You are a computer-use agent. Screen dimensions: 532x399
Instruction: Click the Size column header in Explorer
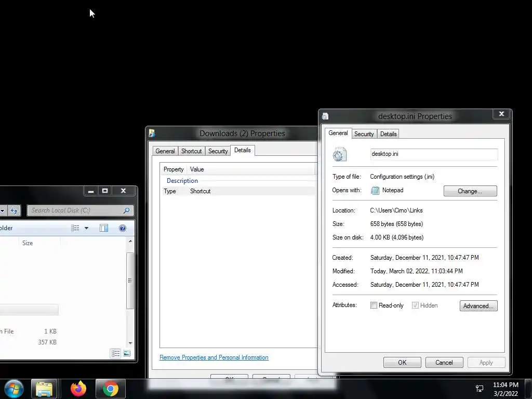click(x=38, y=243)
